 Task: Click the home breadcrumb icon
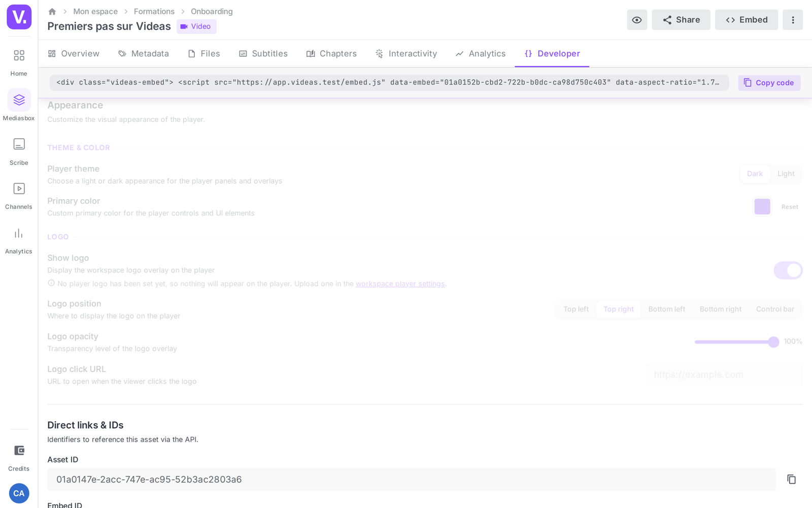click(52, 12)
